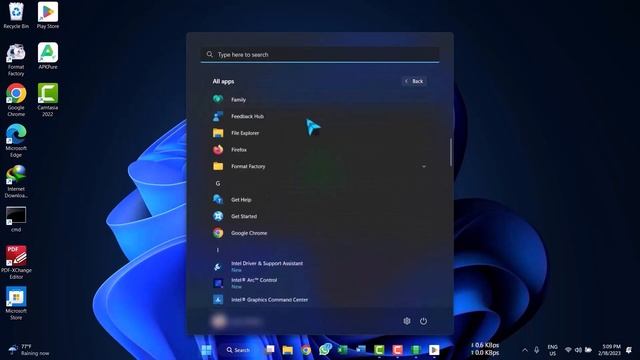Open Get Started app
640x360 pixels.
click(x=319, y=216)
